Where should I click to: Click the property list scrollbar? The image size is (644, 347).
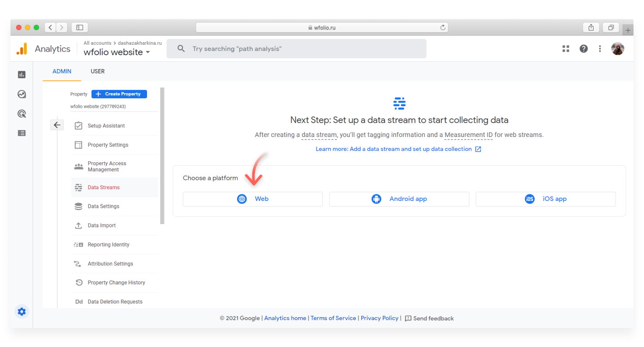(x=162, y=156)
